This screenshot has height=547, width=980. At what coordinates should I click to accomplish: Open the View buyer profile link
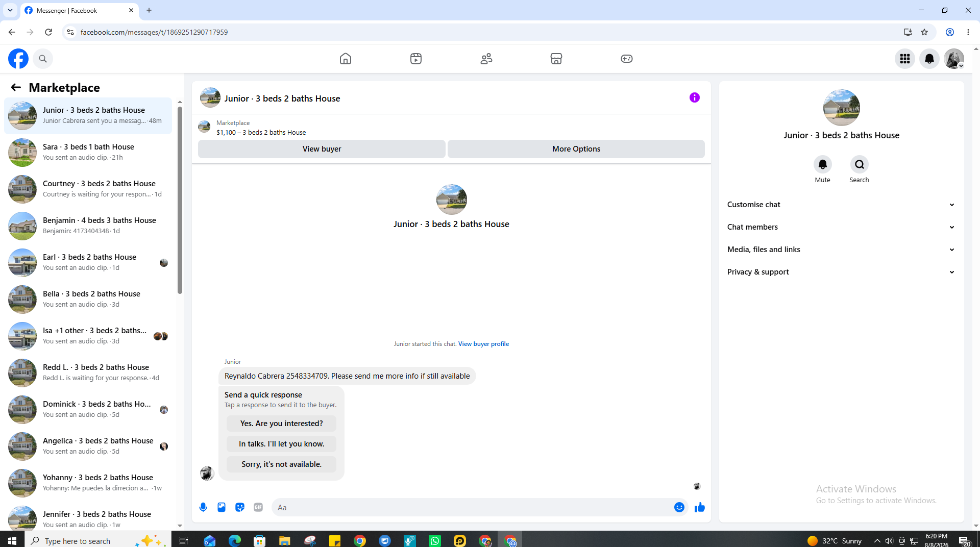(x=483, y=344)
